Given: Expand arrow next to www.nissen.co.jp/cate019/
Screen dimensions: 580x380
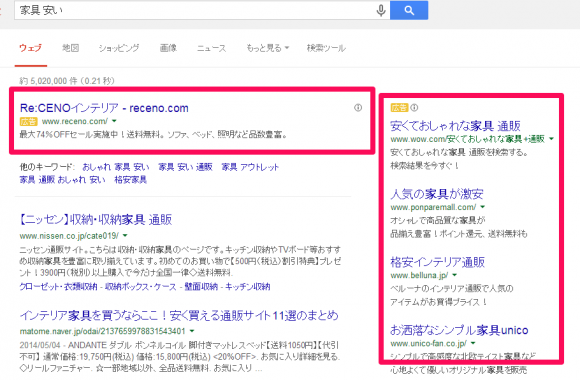Looking at the screenshot, I should tap(125, 235).
